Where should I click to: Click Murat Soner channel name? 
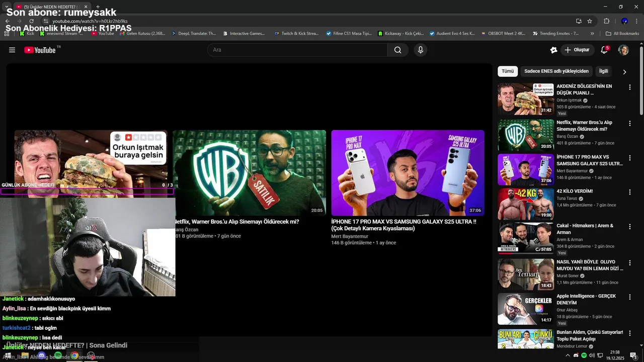(569, 276)
